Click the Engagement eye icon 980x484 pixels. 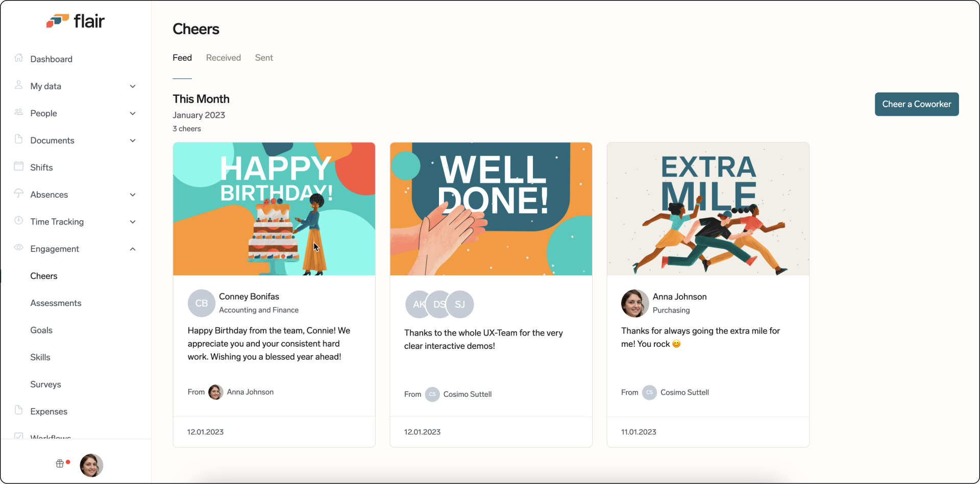point(19,248)
